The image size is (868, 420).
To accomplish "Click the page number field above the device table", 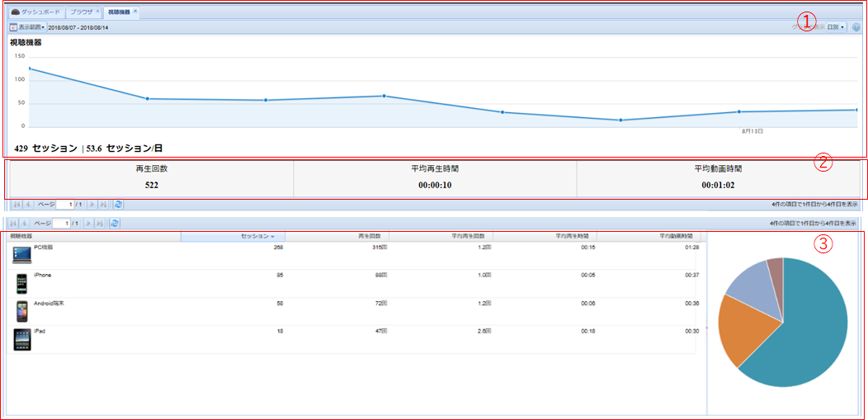I will (x=61, y=224).
